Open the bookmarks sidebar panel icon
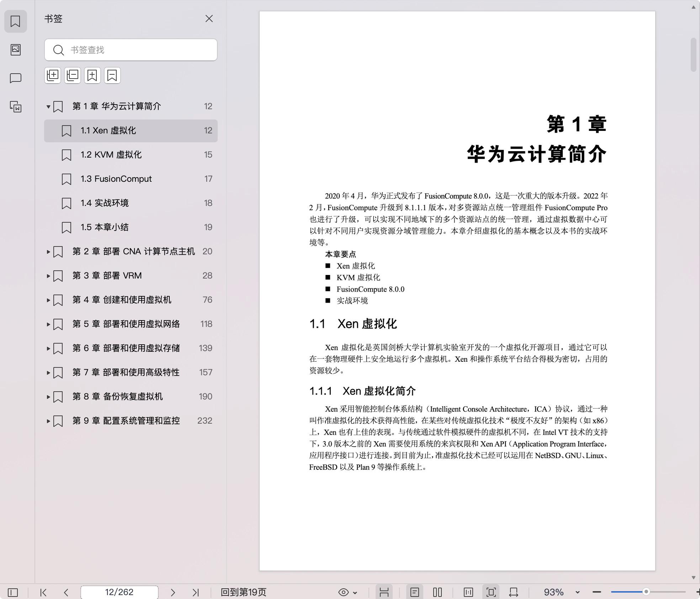 coord(15,21)
